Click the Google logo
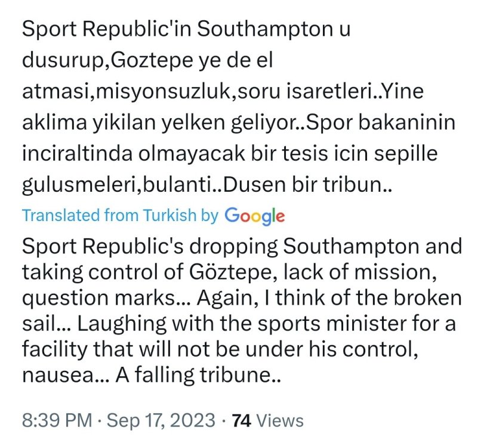The width and height of the screenshot is (487, 448). click(254, 216)
